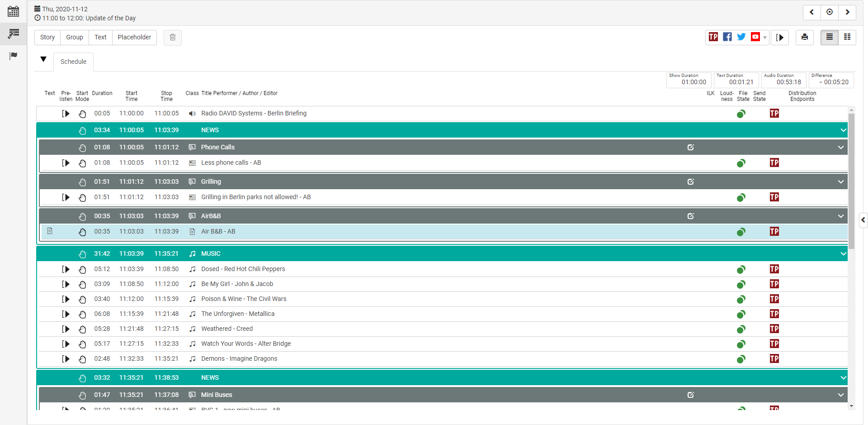Click the print icon
Screen dimensions: 868x425
tap(805, 38)
